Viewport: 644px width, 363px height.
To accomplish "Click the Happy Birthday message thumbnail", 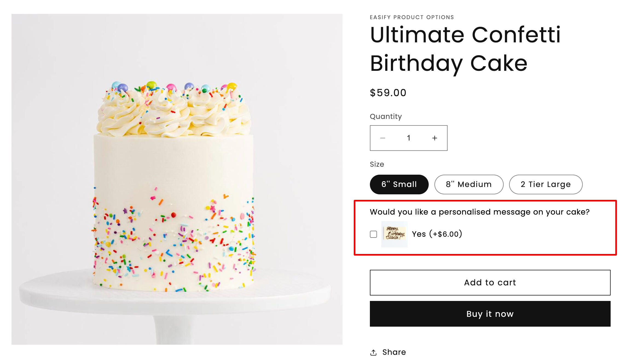I will [x=394, y=234].
